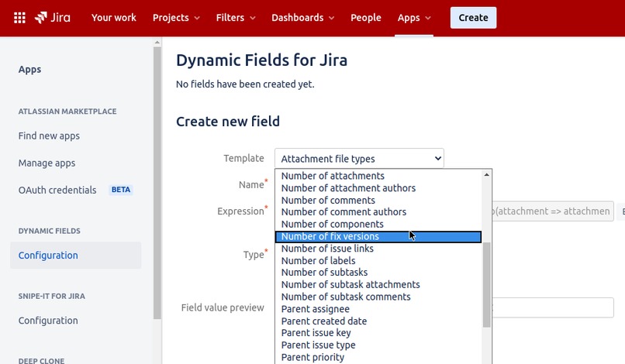Screen dimensions: 625x364
Task: Select Number of subtasks option
Action: 378,273
